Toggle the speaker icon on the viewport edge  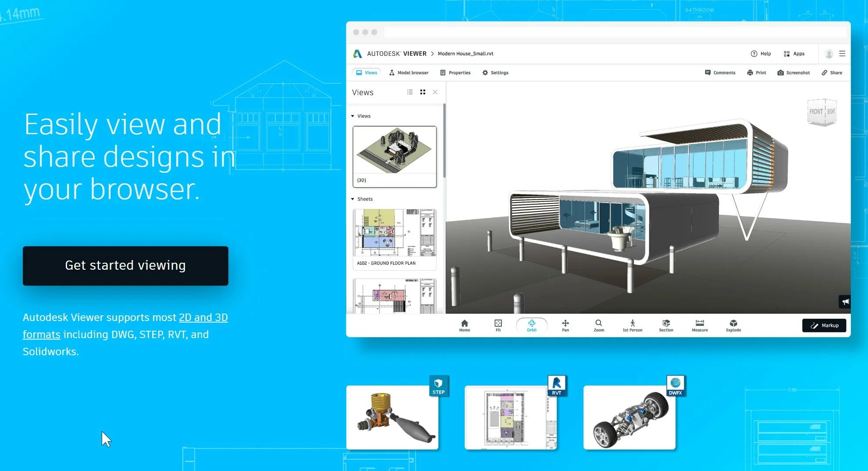[x=845, y=301]
